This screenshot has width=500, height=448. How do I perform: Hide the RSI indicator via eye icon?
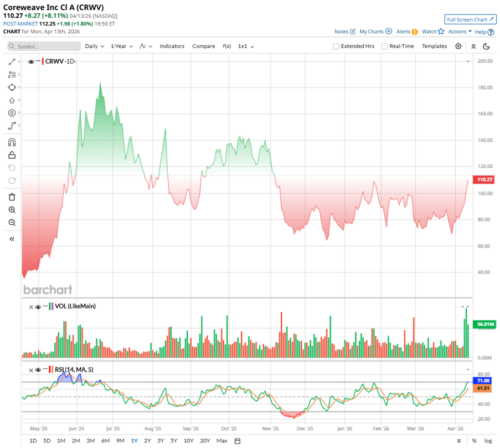[x=38, y=369]
